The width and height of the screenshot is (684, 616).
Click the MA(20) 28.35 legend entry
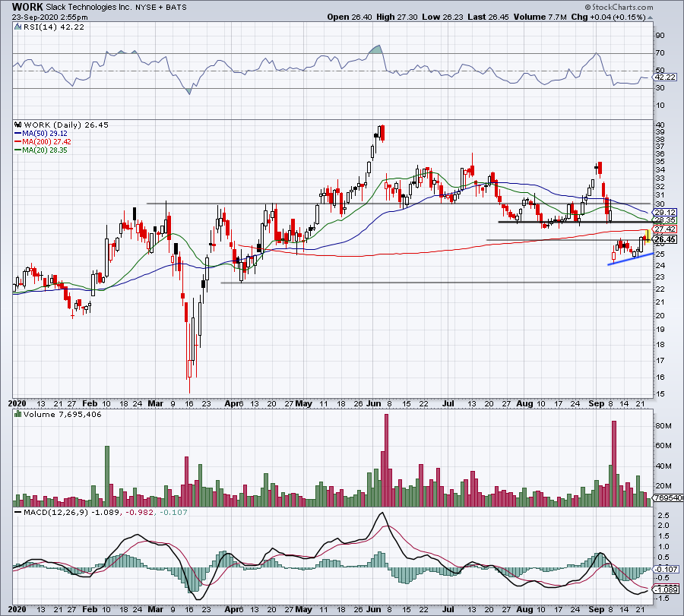45,150
